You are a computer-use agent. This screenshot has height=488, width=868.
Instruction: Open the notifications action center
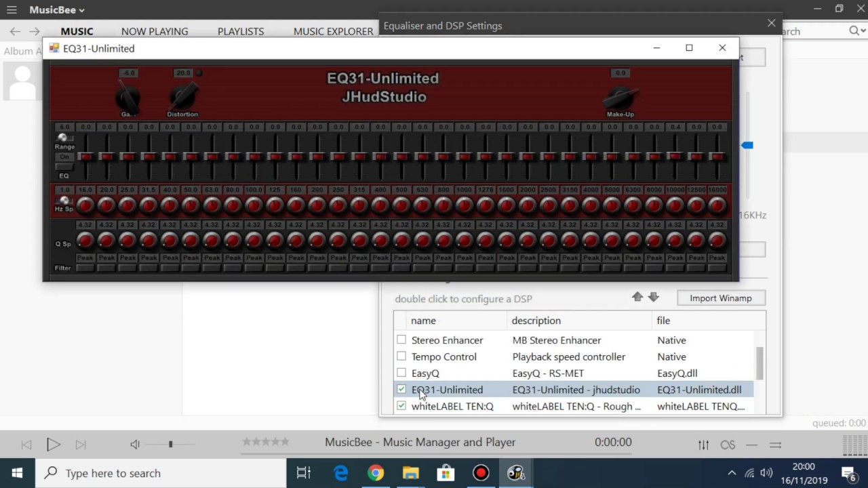click(x=850, y=473)
